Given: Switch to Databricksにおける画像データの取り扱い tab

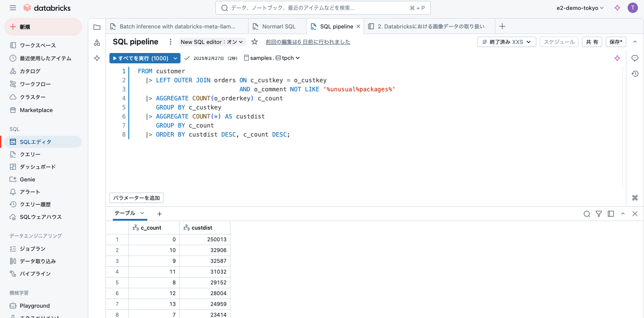Looking at the screenshot, I should click(429, 26).
